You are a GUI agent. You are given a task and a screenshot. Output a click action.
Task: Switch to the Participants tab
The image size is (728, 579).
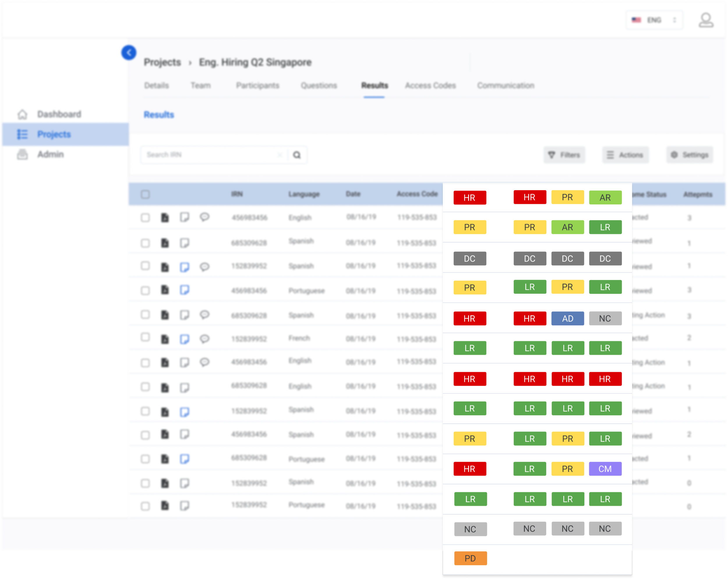tap(257, 86)
